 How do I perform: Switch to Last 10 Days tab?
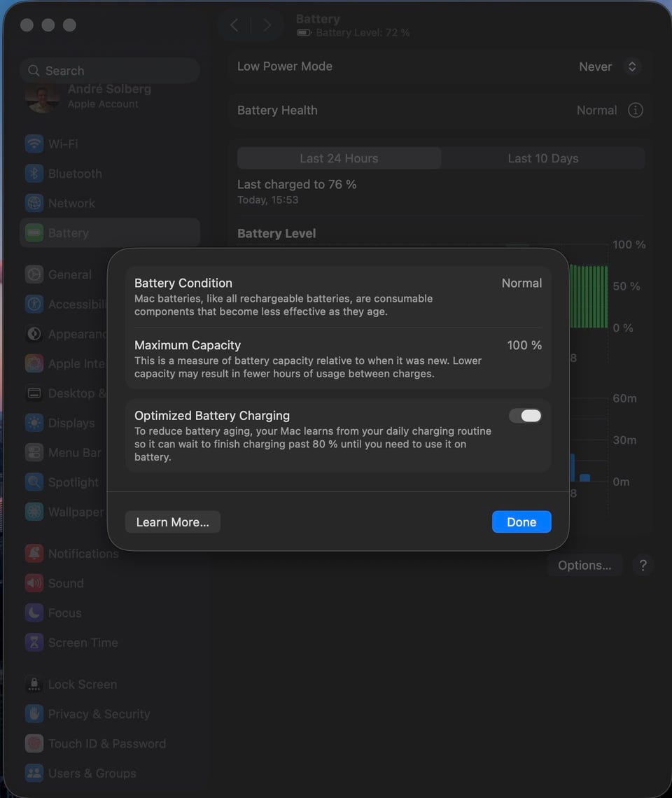click(x=542, y=158)
